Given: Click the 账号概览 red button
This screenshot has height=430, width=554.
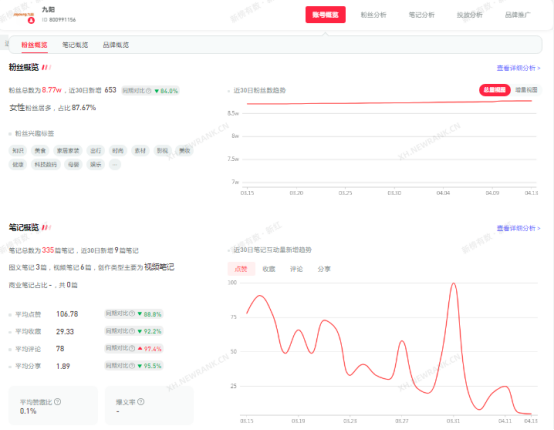Looking at the screenshot, I should pyautogui.click(x=325, y=15).
